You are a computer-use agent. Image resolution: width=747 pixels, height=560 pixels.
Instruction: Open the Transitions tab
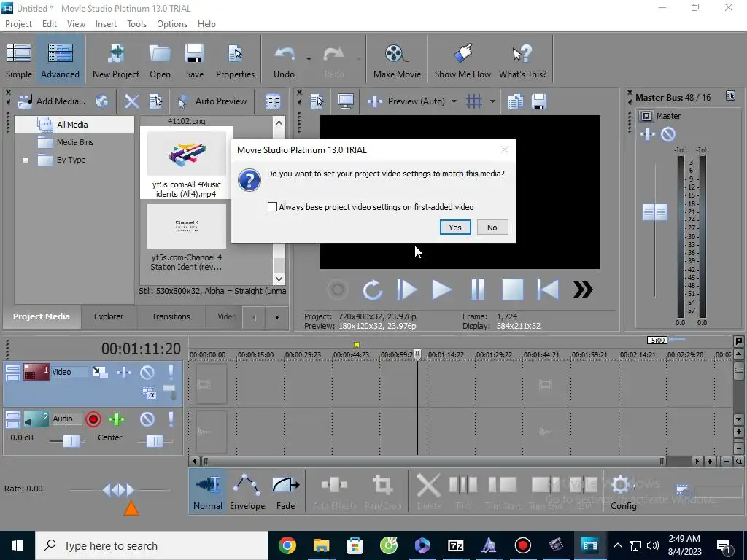(171, 316)
